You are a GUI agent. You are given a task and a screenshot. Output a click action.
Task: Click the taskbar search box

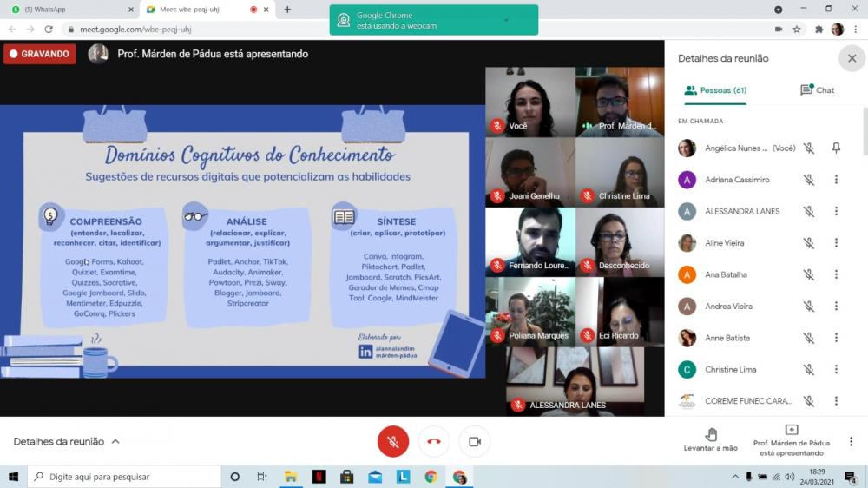click(124, 477)
